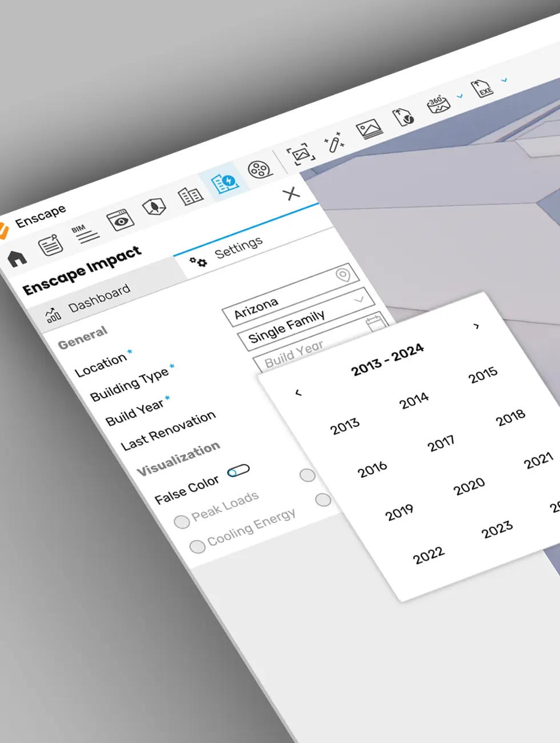Pick year 2015 in the calendar
560x743 pixels.
[x=483, y=374]
